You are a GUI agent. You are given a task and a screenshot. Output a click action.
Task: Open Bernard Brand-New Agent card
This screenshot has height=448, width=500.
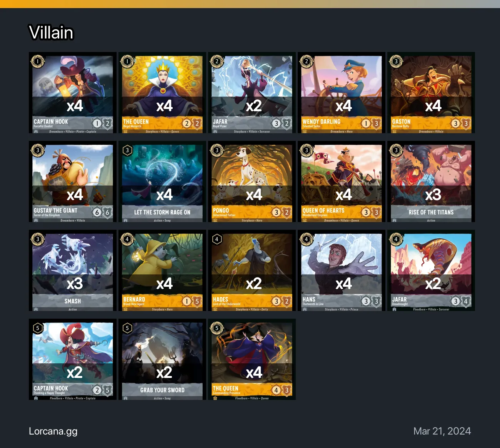[x=162, y=271]
